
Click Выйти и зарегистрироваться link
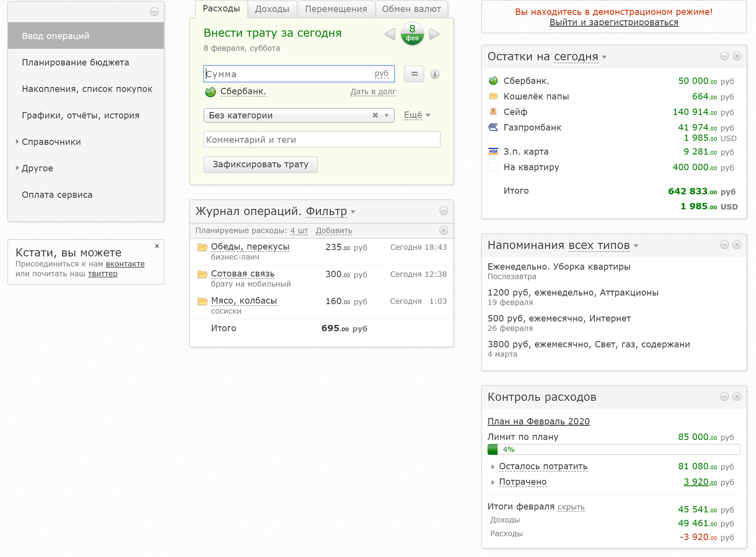(x=613, y=22)
